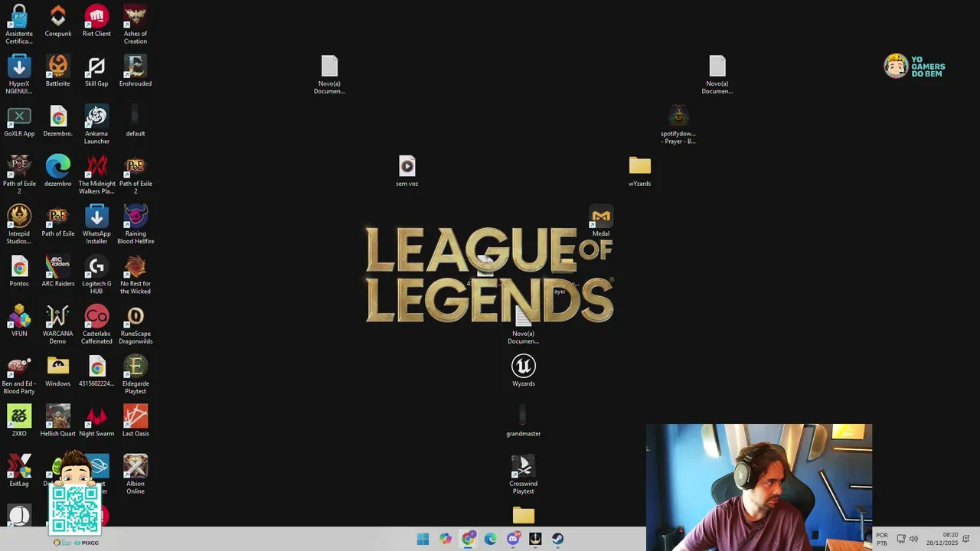Viewport: 980px width, 551px height.
Task: Launch the 2XKO desktop shortcut
Action: (x=19, y=421)
